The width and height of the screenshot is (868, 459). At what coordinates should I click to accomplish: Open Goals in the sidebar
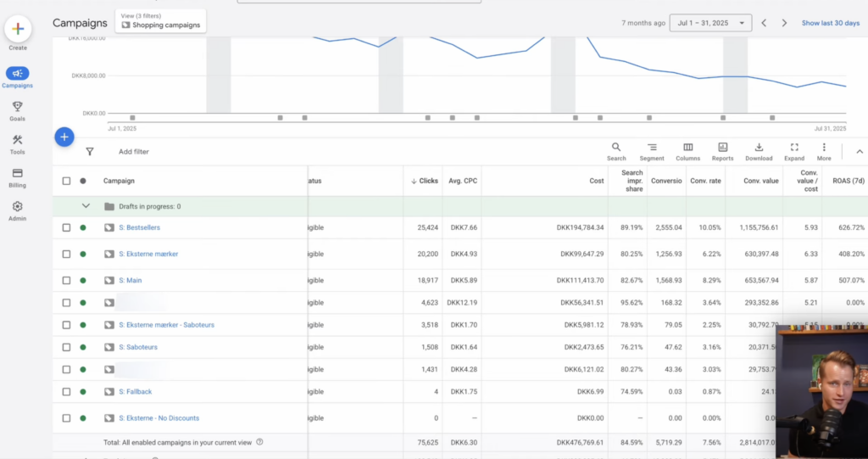tap(18, 110)
